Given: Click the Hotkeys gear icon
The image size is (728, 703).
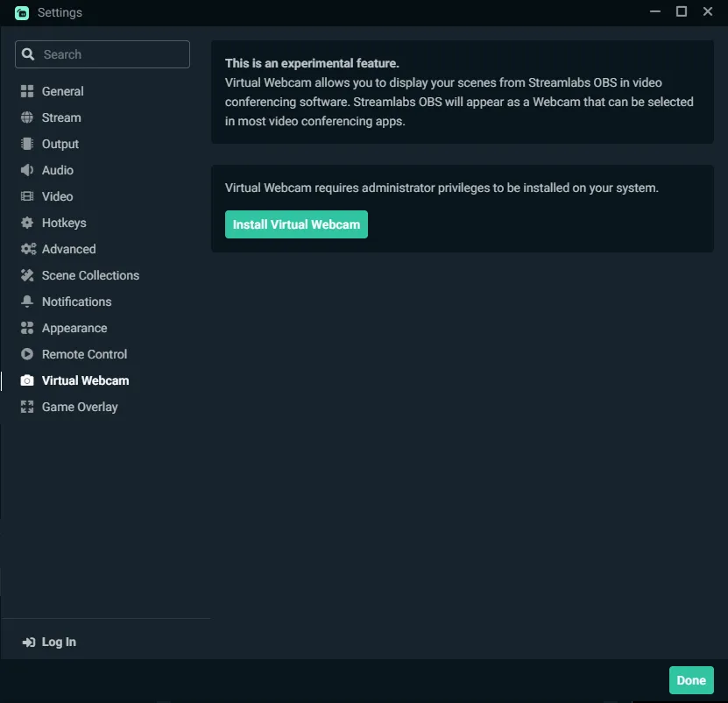Looking at the screenshot, I should click(x=27, y=223).
